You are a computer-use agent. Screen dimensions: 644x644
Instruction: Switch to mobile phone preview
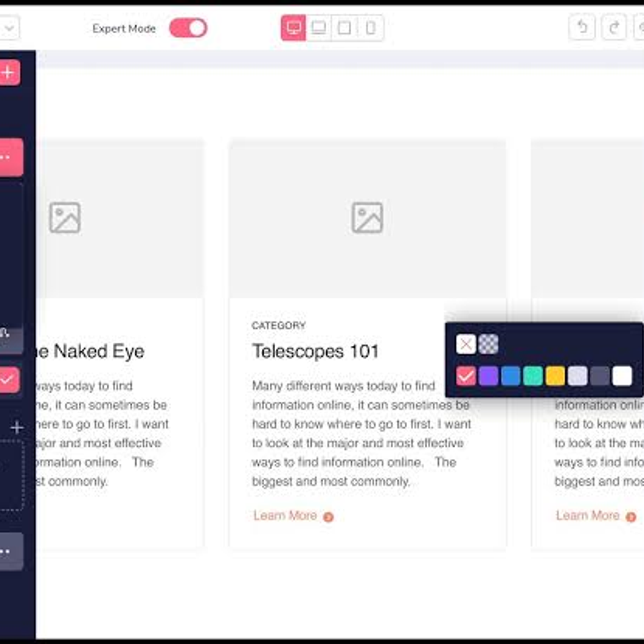(x=370, y=28)
